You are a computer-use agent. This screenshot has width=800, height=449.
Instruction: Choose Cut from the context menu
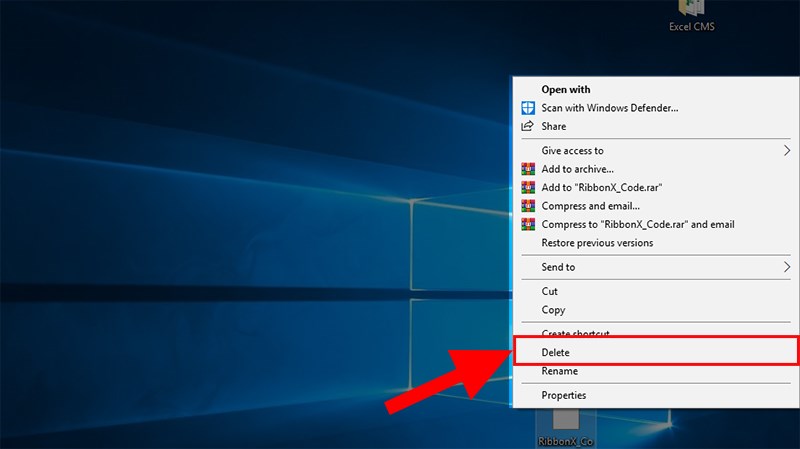tap(656, 291)
